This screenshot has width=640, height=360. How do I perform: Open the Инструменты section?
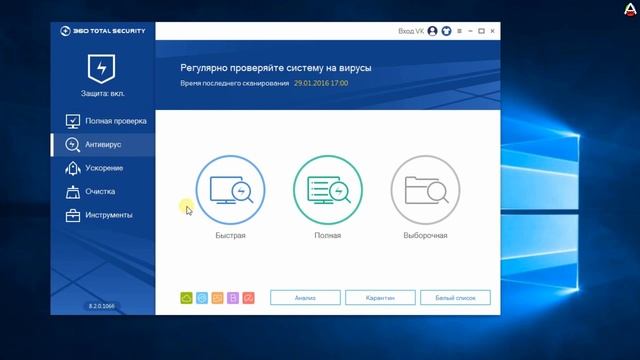click(x=103, y=215)
